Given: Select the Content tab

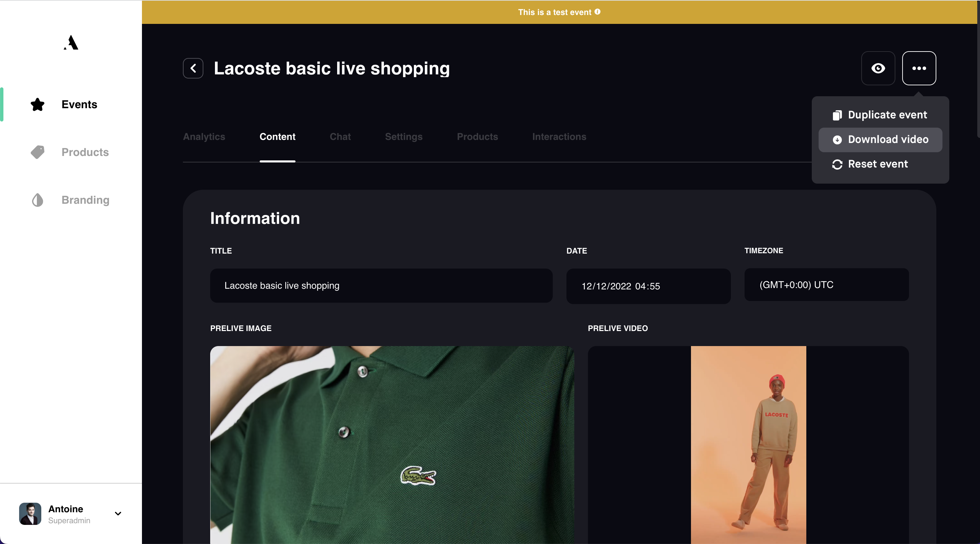Looking at the screenshot, I should tap(277, 137).
